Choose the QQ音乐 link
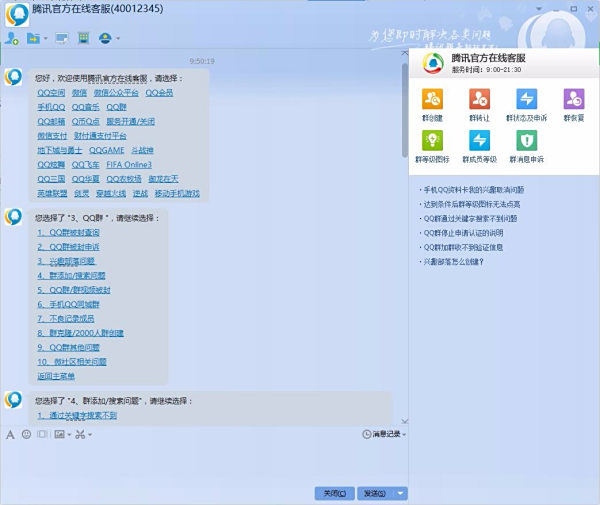This screenshot has height=505, width=600. 86,107
